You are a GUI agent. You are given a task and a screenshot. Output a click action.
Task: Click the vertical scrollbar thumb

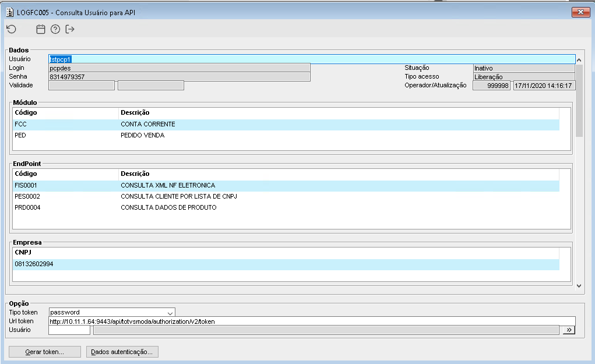pos(579,101)
